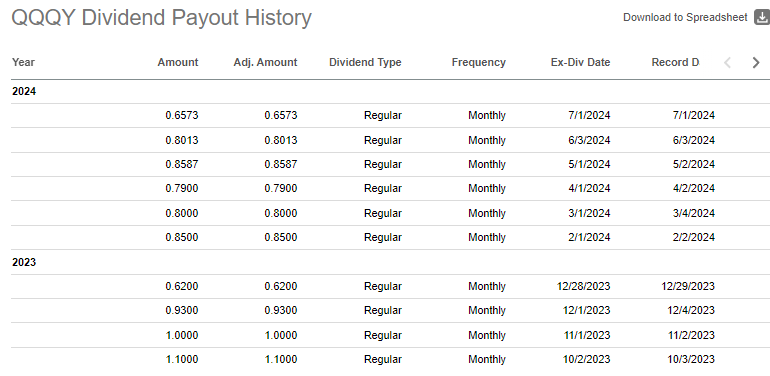Click the Download to Spreadsheet link

[x=685, y=18]
